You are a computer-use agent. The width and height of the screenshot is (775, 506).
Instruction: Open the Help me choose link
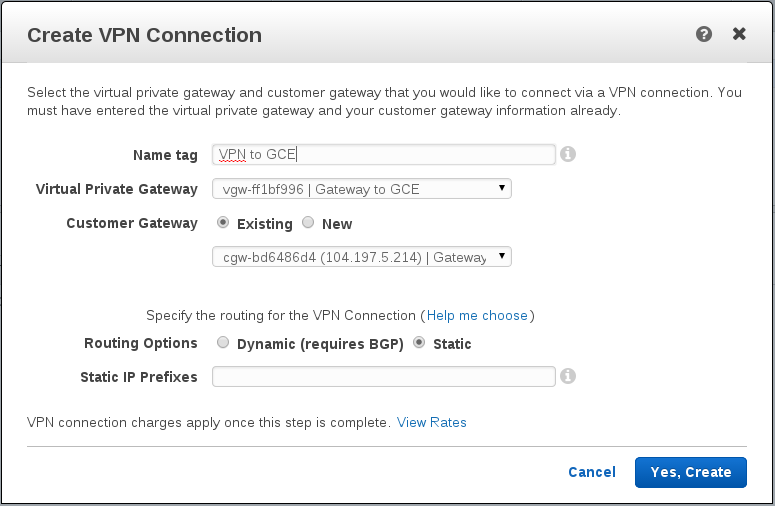[477, 315]
